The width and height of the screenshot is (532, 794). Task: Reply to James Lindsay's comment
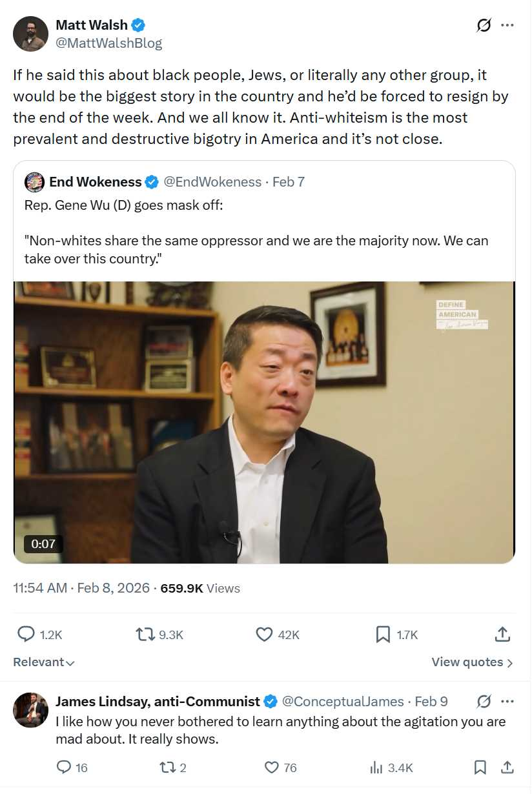pyautogui.click(x=64, y=768)
